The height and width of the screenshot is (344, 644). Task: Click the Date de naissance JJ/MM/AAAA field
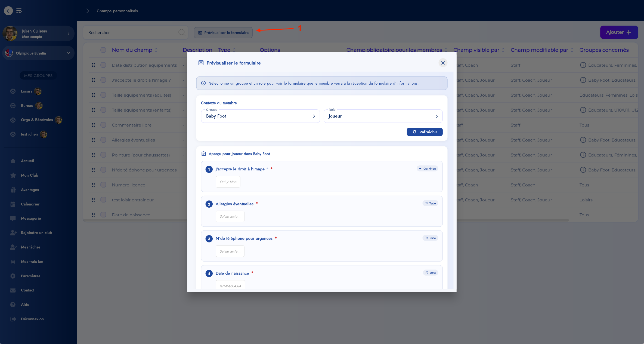[x=230, y=285]
